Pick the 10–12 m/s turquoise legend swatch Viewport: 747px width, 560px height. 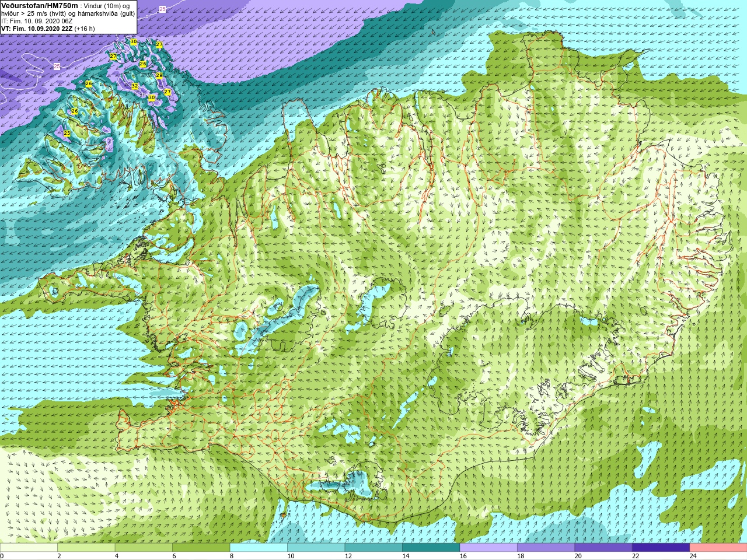click(316, 548)
